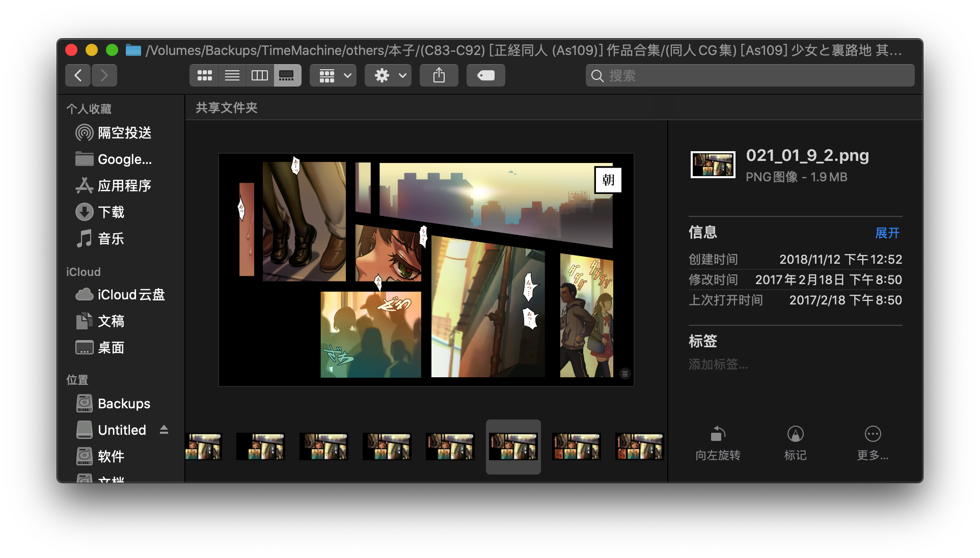Eject the Untitled volume
The width and height of the screenshot is (980, 558).
pyautogui.click(x=164, y=430)
